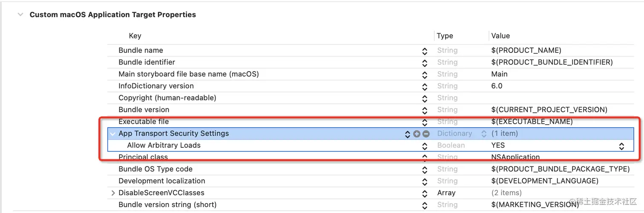Click the Key column header
This screenshot has width=644, height=213.
(x=135, y=36)
